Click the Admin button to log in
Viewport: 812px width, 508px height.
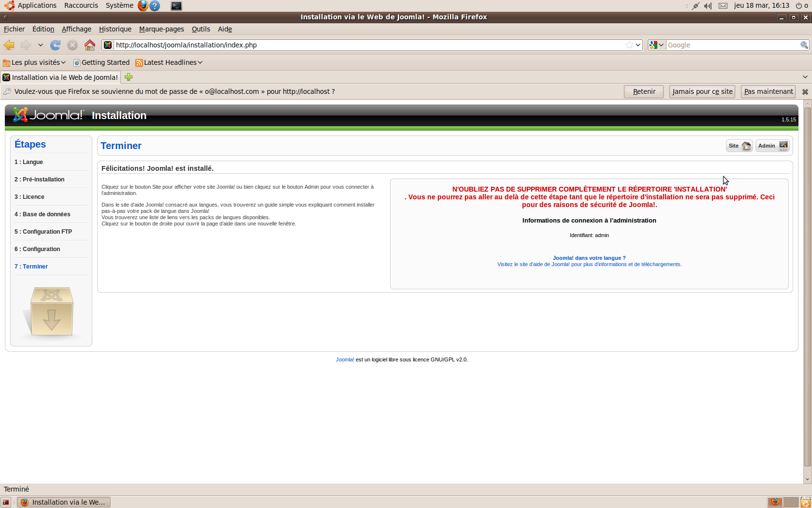click(x=772, y=146)
